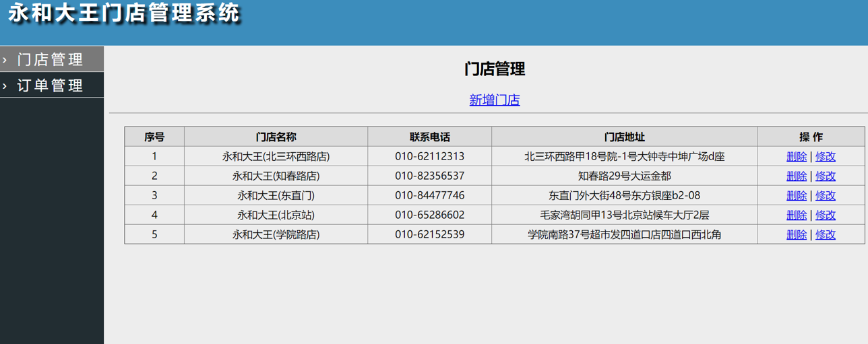
Task: Delete store 永和大王(知春路店)
Action: tap(797, 176)
